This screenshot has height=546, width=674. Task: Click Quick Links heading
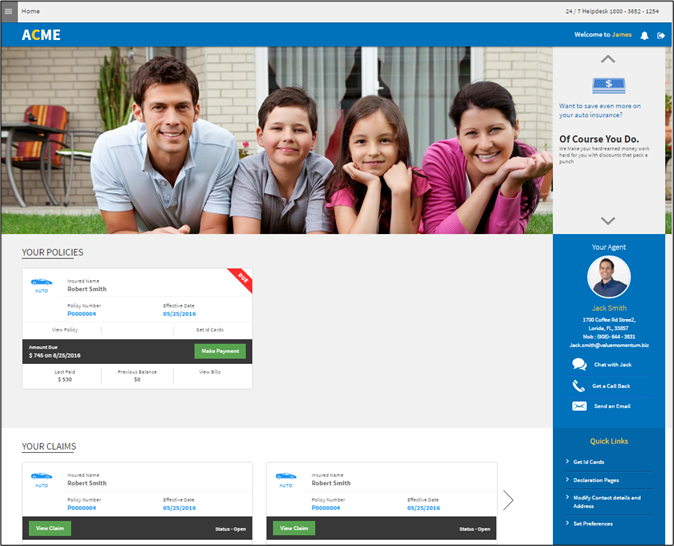(x=609, y=441)
